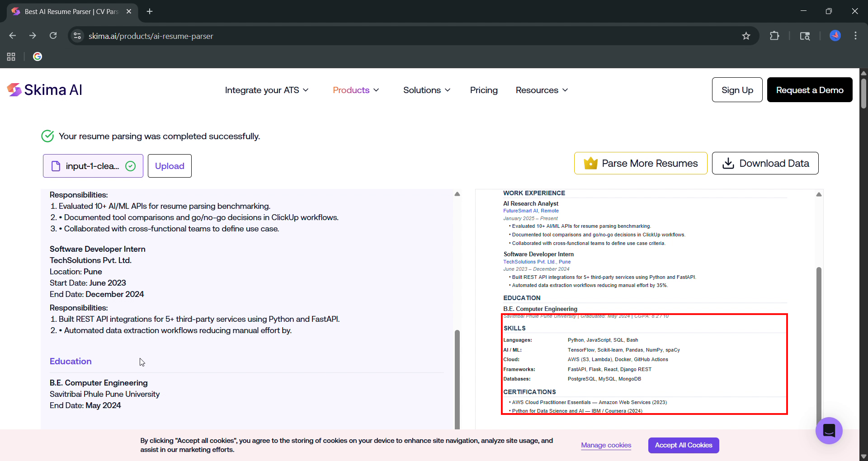Viewport: 868px width, 461px height.
Task: Click the Education section heading
Action: point(71,361)
